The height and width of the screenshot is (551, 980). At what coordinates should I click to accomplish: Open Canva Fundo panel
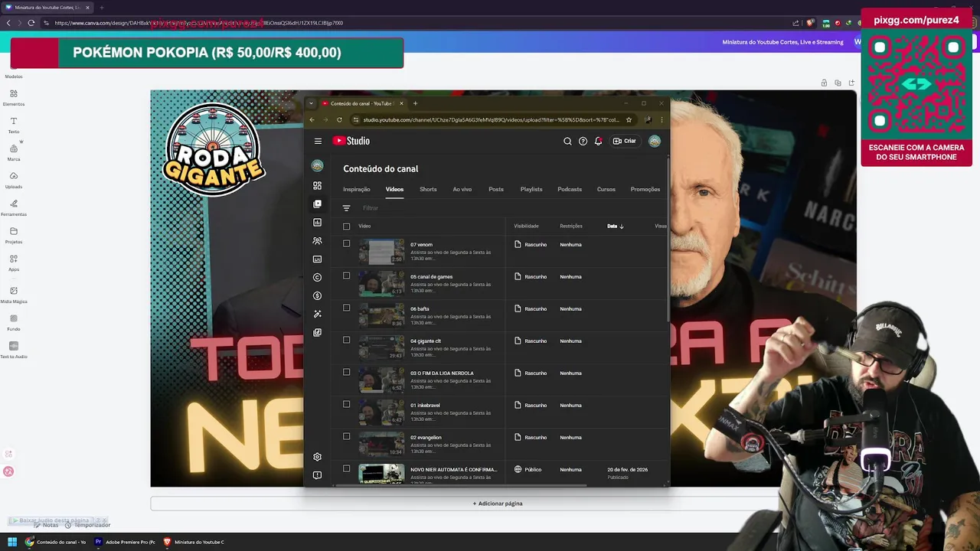(14, 322)
